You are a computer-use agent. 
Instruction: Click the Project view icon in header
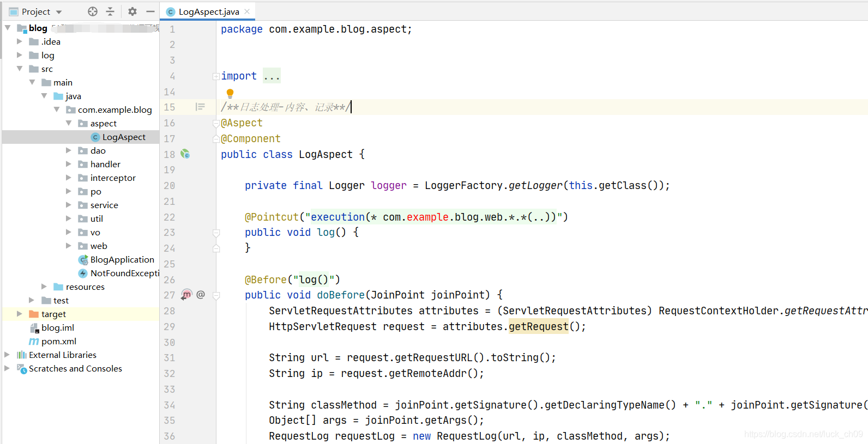tap(14, 11)
